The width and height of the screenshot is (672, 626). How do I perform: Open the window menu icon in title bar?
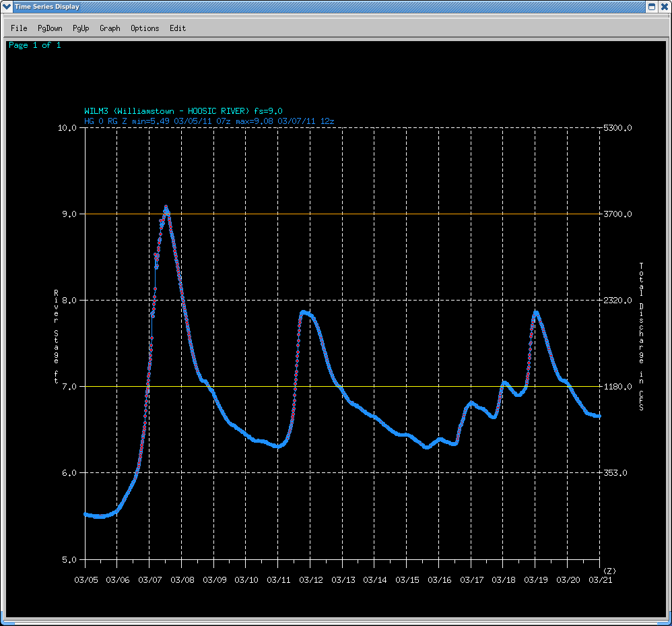(x=7, y=7)
